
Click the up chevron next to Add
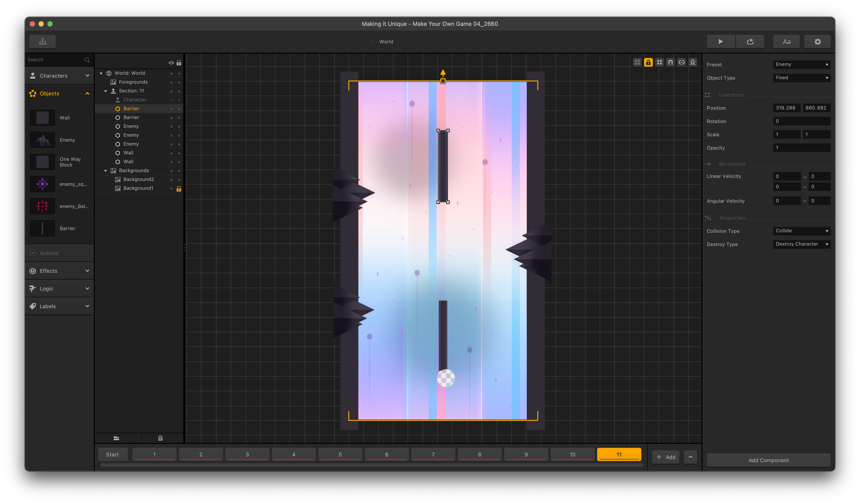(690, 457)
